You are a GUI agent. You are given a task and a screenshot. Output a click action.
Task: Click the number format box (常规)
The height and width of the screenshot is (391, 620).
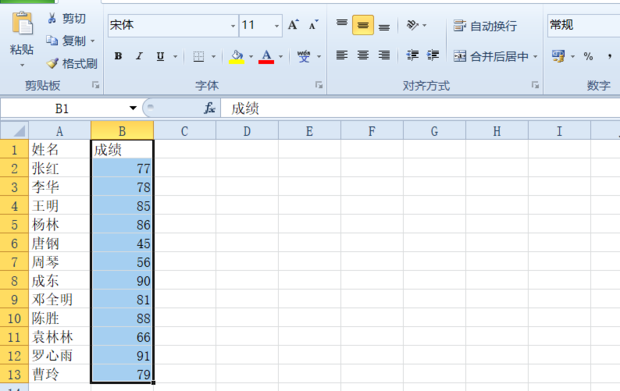tap(584, 25)
